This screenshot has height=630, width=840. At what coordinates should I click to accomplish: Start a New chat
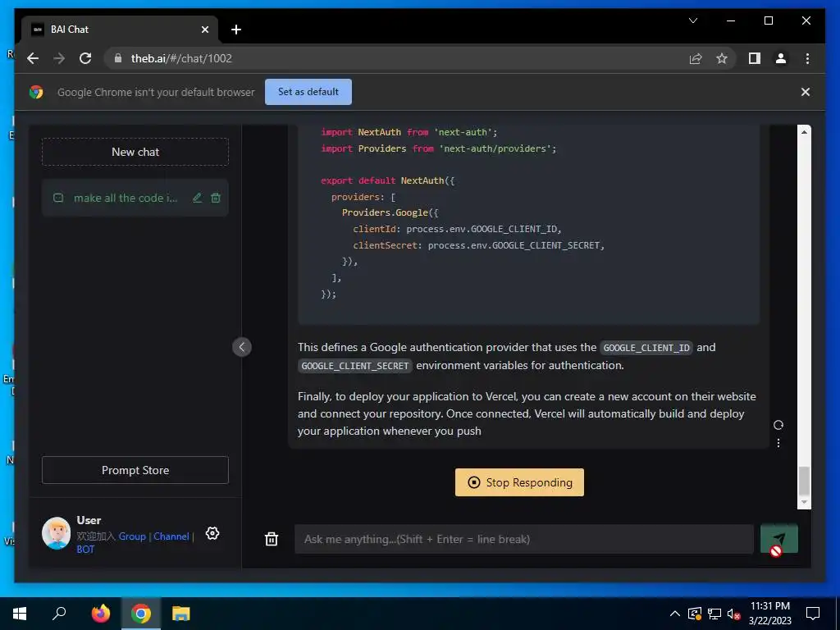coord(135,152)
